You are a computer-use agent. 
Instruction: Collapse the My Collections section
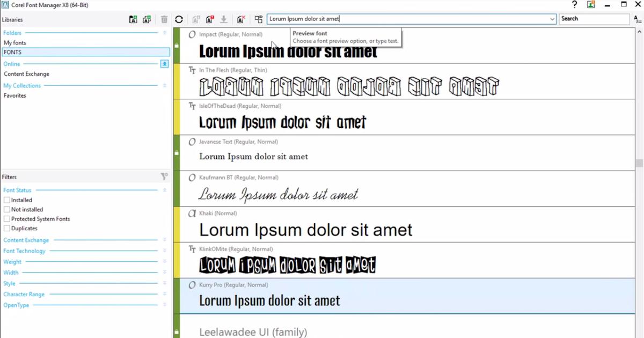165,86
